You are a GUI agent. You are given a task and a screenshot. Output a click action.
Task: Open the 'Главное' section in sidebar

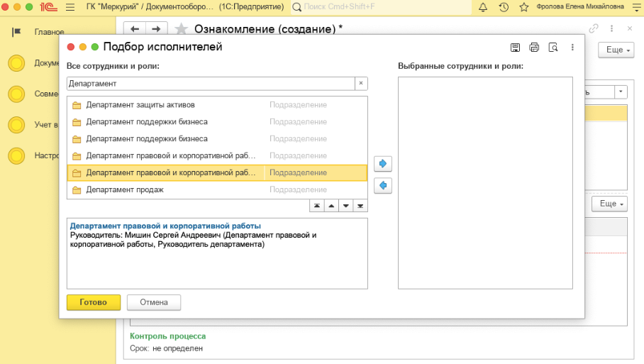[48, 32]
